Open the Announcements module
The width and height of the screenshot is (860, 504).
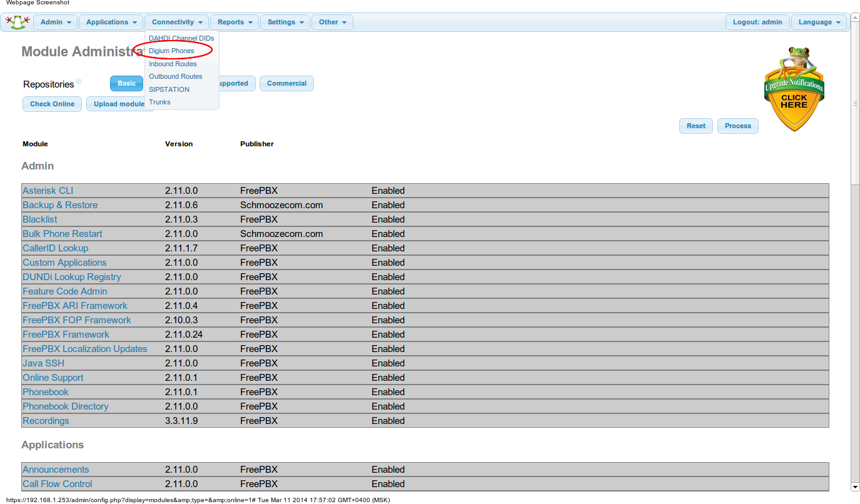pos(56,470)
